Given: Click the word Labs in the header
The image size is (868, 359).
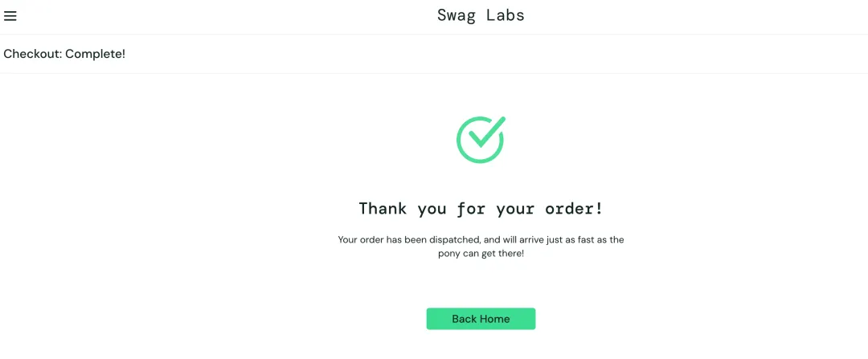Looking at the screenshot, I should click(506, 15).
